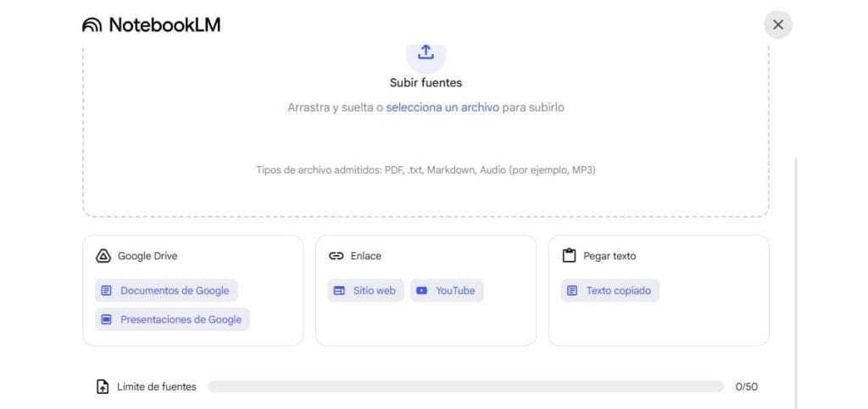Click the Documentos de Google doc icon

coord(106,290)
